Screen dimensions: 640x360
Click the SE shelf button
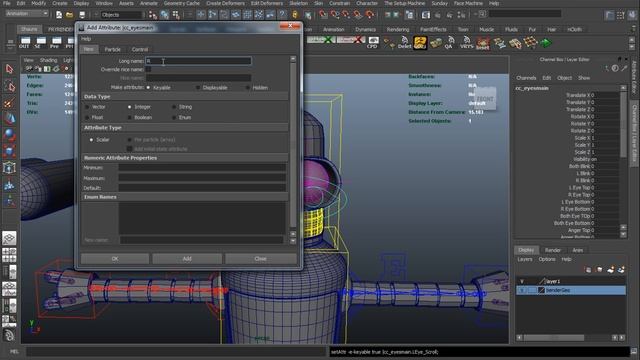pyautogui.click(x=40, y=42)
